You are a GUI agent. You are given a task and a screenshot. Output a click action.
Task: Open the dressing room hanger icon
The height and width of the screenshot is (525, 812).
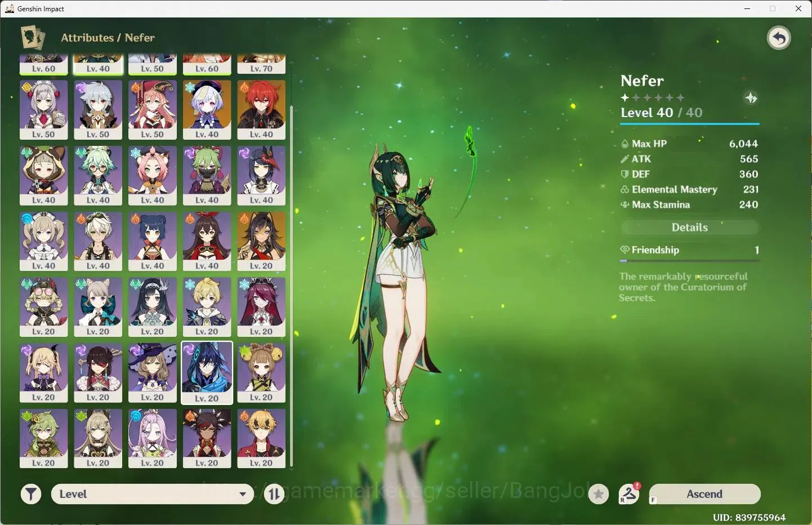coord(629,494)
